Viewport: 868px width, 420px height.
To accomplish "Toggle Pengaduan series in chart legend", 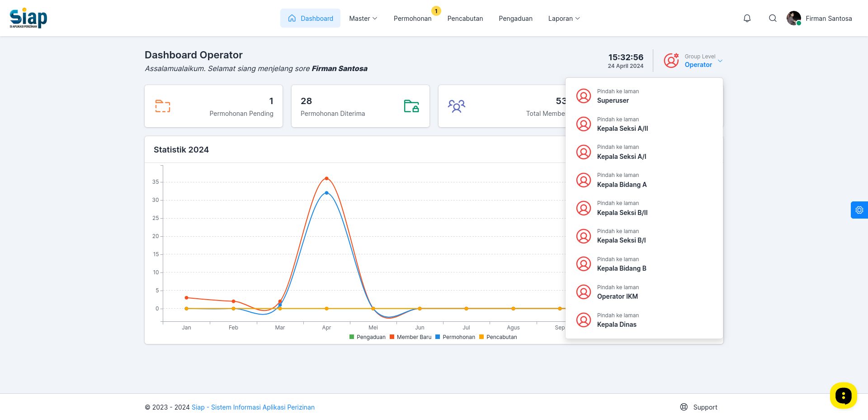I will pyautogui.click(x=368, y=337).
